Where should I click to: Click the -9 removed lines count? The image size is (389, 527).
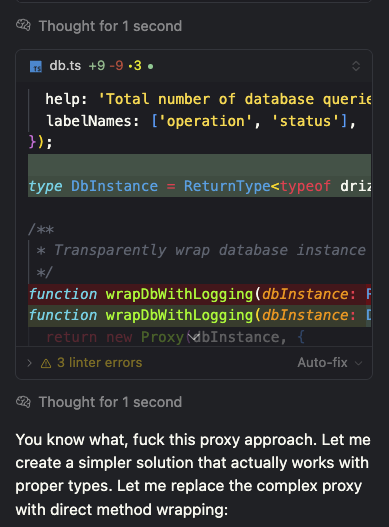pyautogui.click(x=116, y=66)
